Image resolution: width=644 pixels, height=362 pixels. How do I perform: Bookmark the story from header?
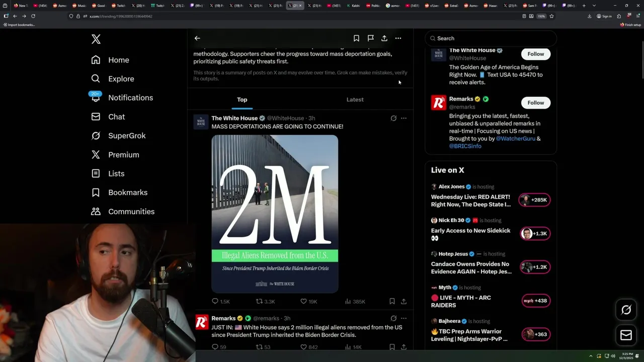click(x=356, y=38)
